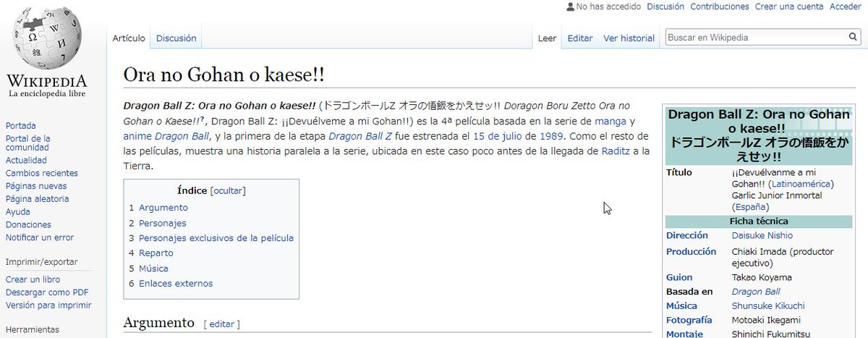The width and height of the screenshot is (868, 338).
Task: Click Crear una cuenta link
Action: click(789, 7)
